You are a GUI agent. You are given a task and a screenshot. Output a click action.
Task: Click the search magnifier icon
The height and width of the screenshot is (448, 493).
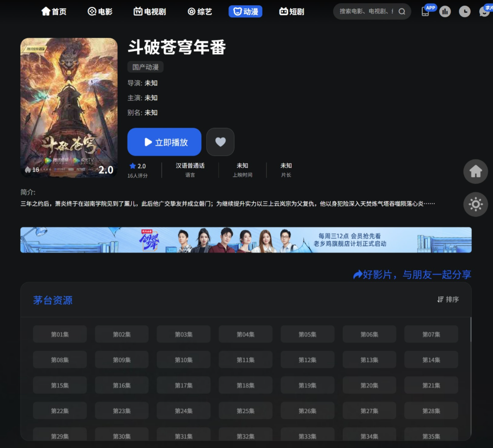[x=402, y=12]
